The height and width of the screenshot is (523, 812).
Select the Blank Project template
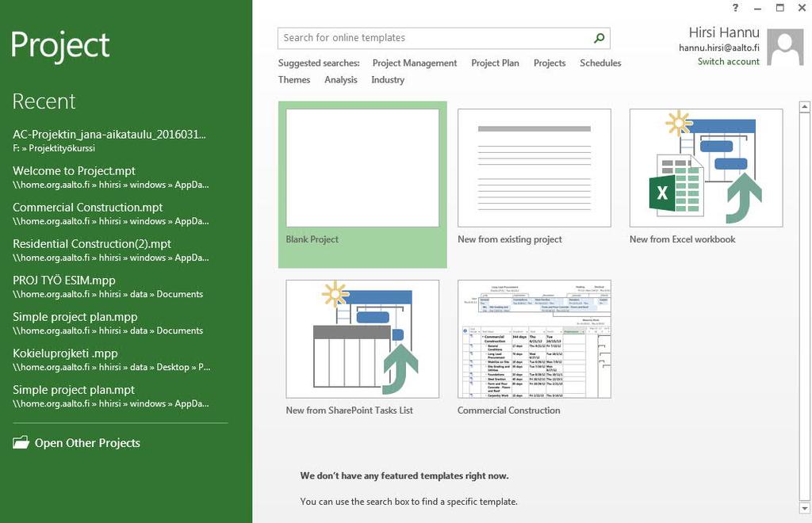pyautogui.click(x=362, y=185)
